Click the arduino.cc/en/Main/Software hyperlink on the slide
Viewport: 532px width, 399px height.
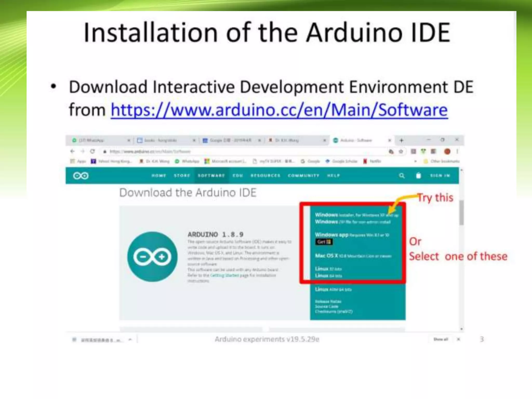click(x=279, y=110)
